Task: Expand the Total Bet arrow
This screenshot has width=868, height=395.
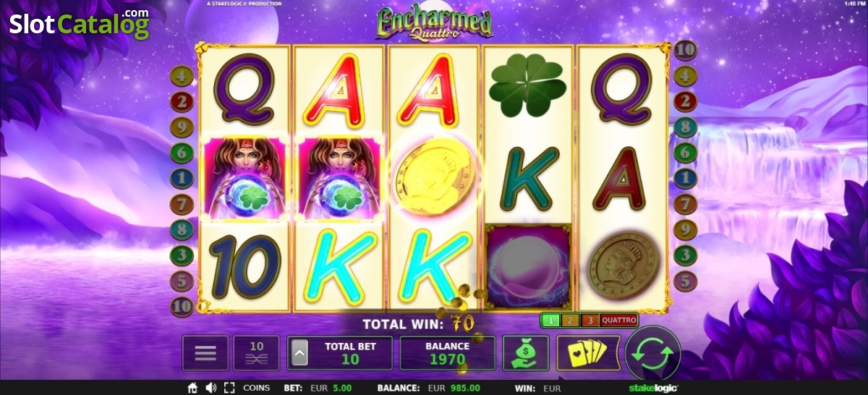Action: (x=299, y=354)
